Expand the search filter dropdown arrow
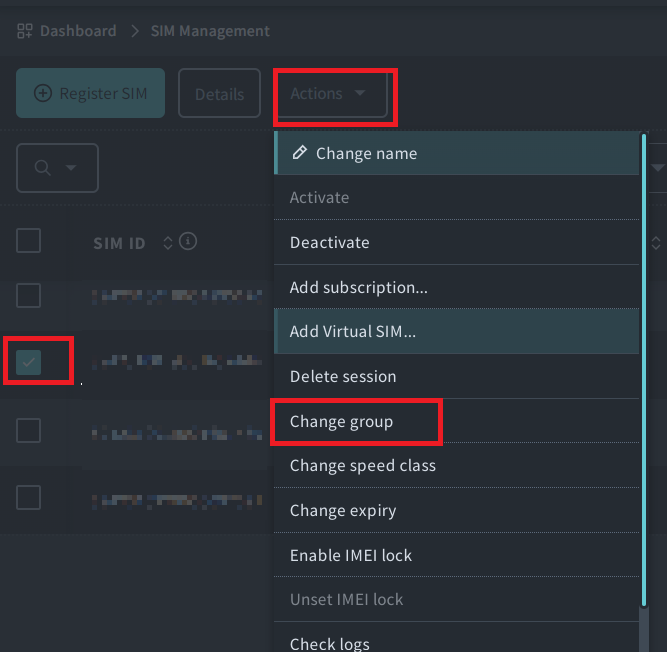667x652 pixels. (x=71, y=168)
